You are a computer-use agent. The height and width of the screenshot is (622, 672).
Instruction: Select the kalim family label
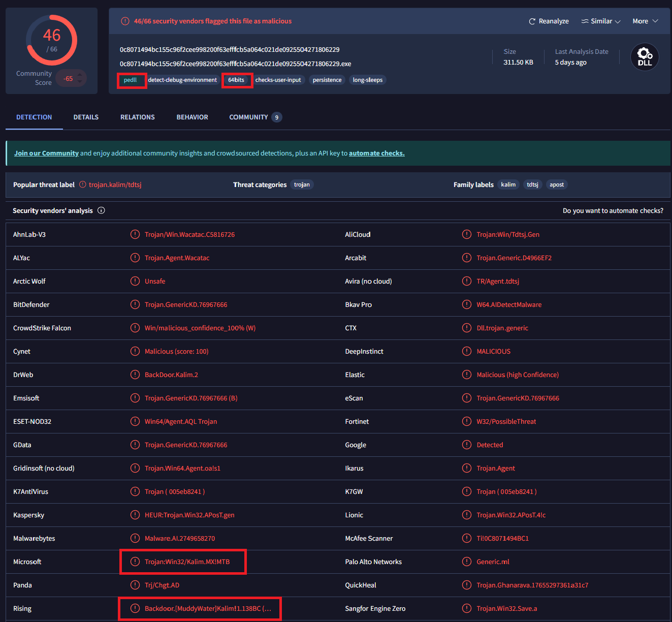click(508, 184)
